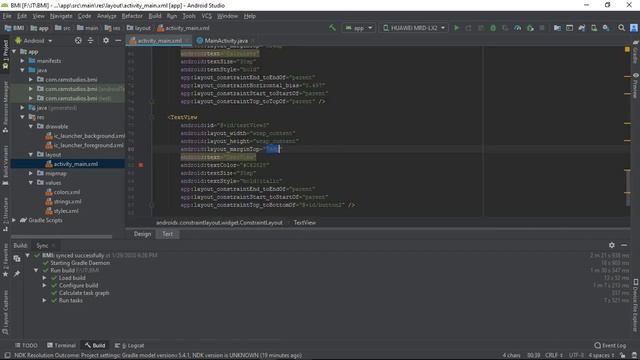
Task: Run the app with green play icon
Action: point(456,28)
